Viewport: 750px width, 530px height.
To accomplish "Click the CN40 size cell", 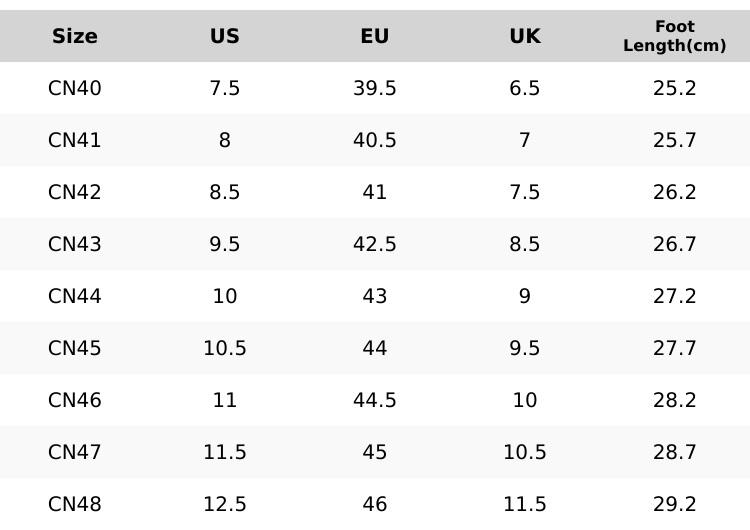I will coord(75,89).
